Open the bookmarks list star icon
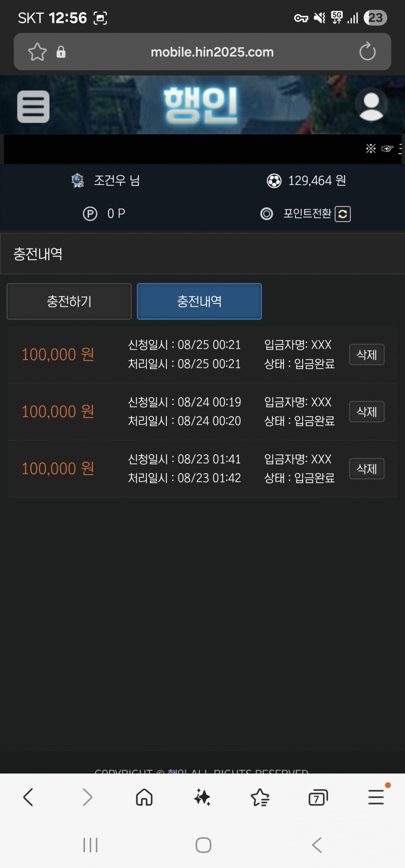The height and width of the screenshot is (868, 405). click(x=260, y=797)
